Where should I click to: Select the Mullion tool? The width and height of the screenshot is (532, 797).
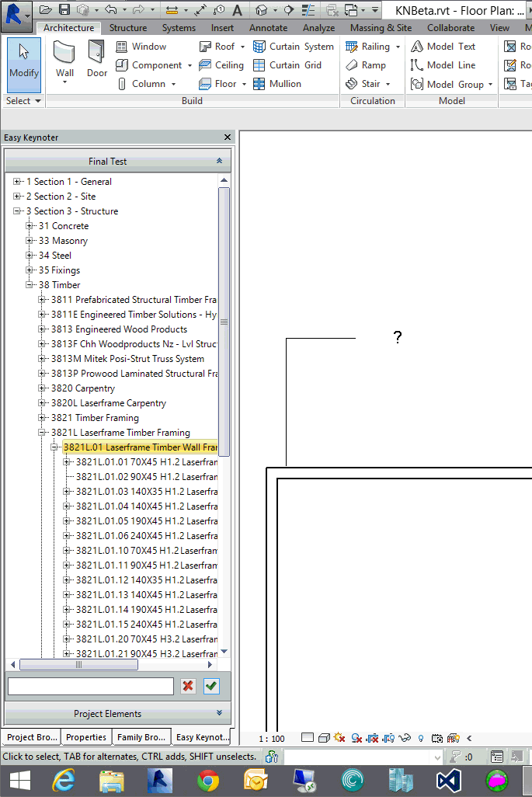point(277,84)
